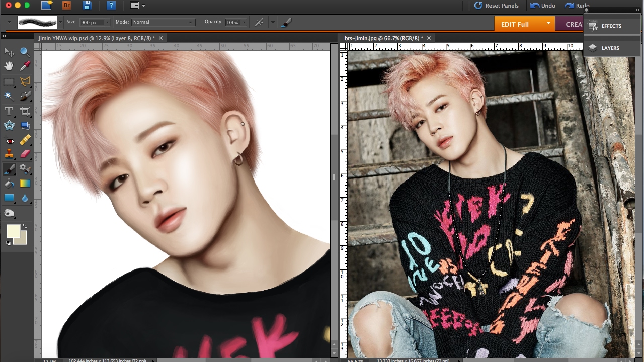Open the Opacity slider arrow
Viewport: 644px width, 362px height.
click(244, 22)
